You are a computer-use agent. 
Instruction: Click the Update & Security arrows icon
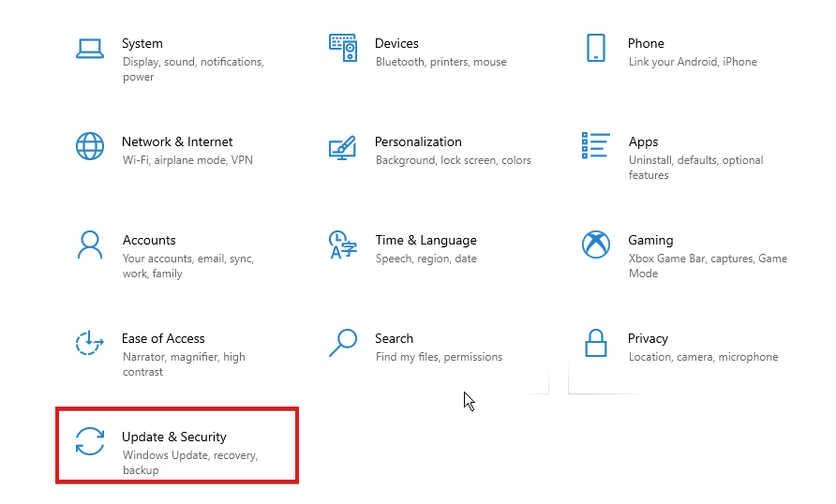pyautogui.click(x=90, y=441)
